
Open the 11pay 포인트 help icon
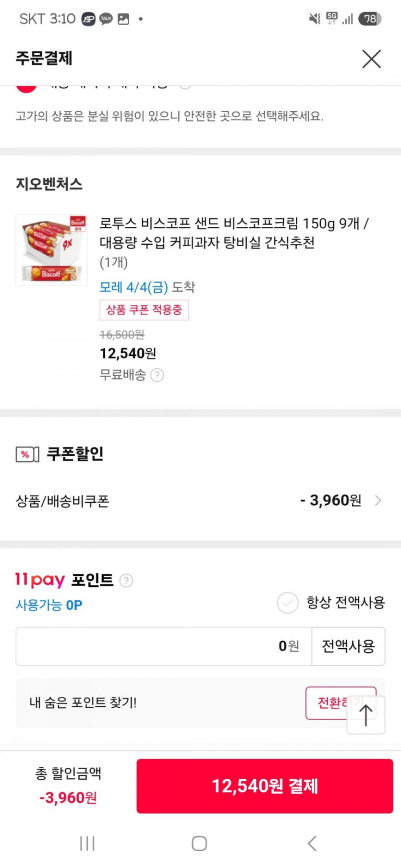(126, 581)
